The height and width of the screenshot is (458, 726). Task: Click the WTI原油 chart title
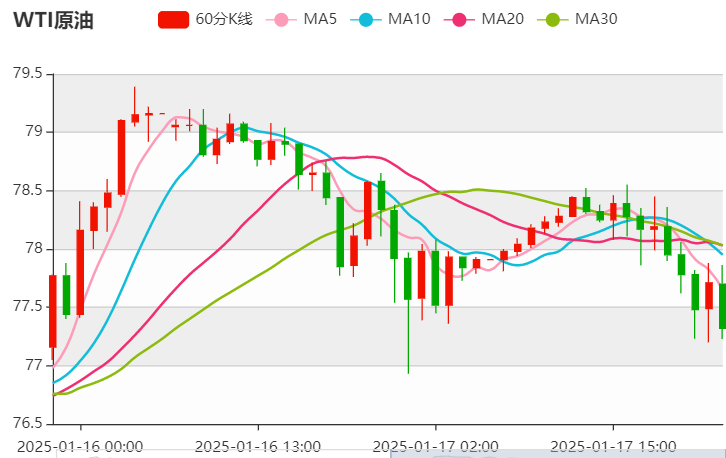53,20
